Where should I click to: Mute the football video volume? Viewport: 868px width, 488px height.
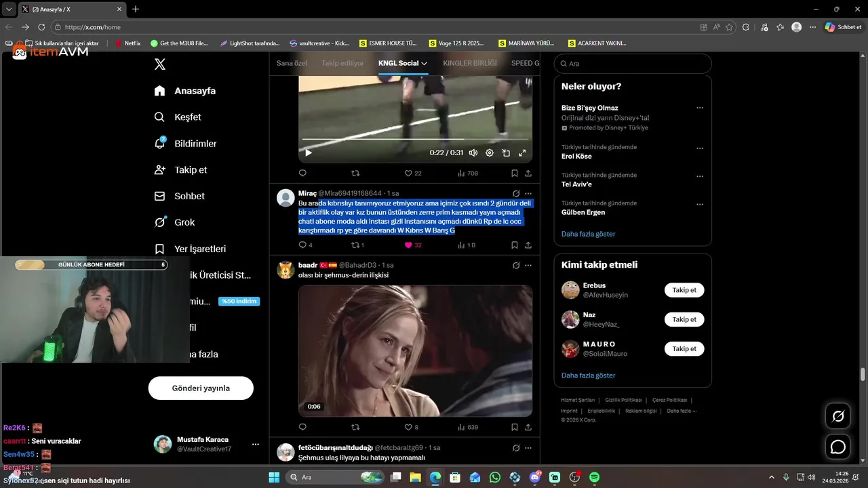pyautogui.click(x=473, y=153)
